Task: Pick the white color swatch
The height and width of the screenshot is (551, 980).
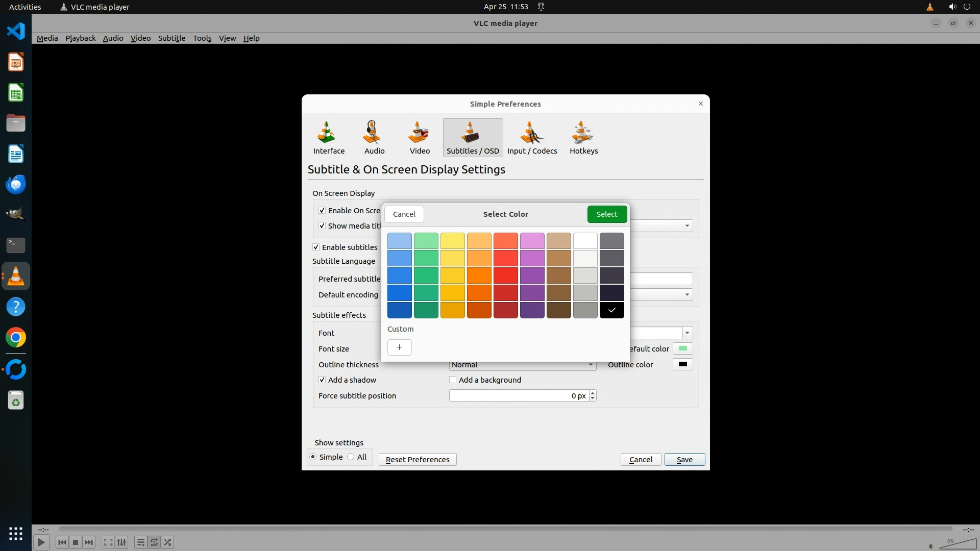Action: [x=585, y=241]
